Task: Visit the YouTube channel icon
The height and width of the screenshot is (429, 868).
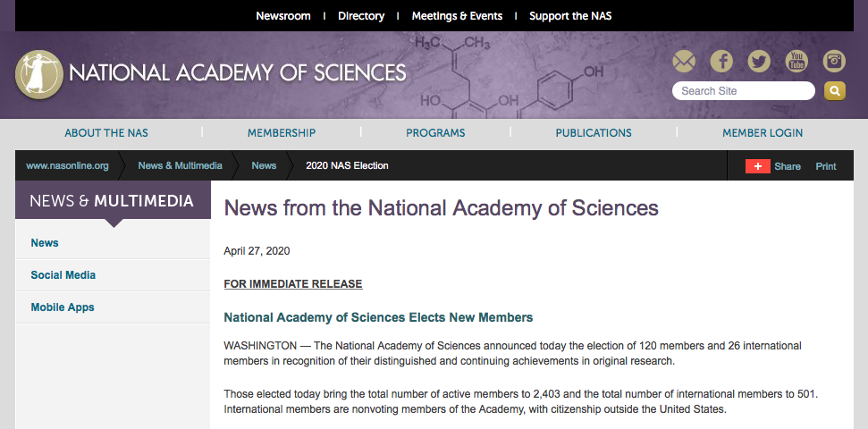Action: click(796, 61)
